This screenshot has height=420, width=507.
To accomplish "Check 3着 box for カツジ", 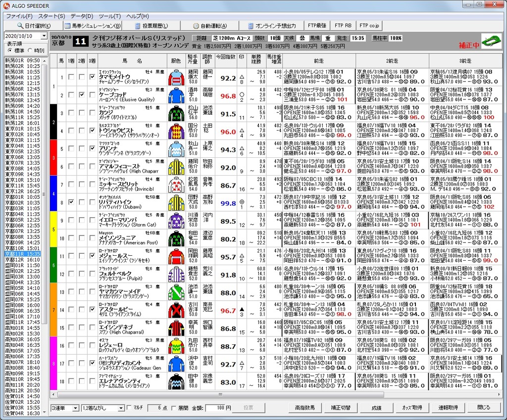I will pos(93,113).
